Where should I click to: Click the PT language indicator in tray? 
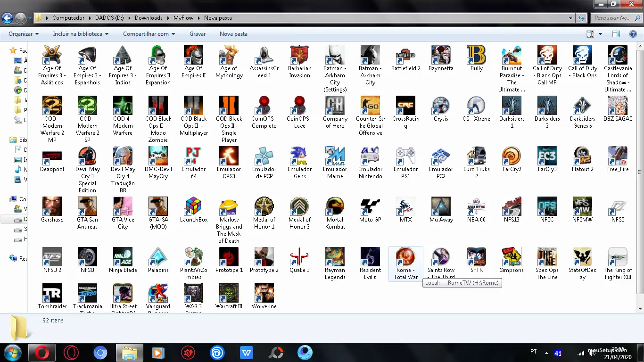(x=534, y=352)
